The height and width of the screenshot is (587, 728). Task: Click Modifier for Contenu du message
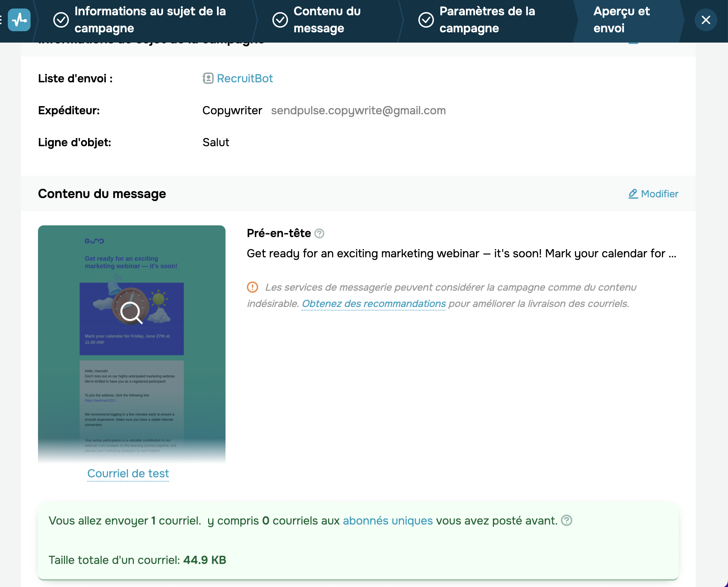(x=659, y=194)
